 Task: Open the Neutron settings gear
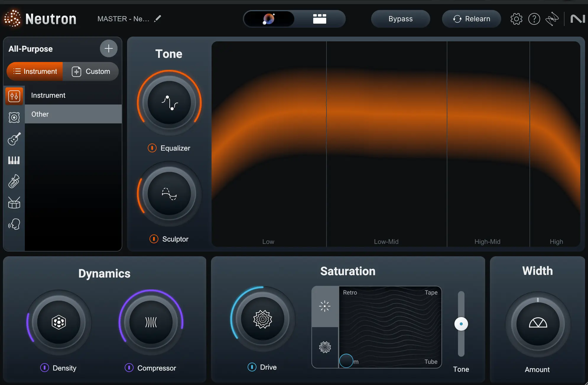click(516, 19)
